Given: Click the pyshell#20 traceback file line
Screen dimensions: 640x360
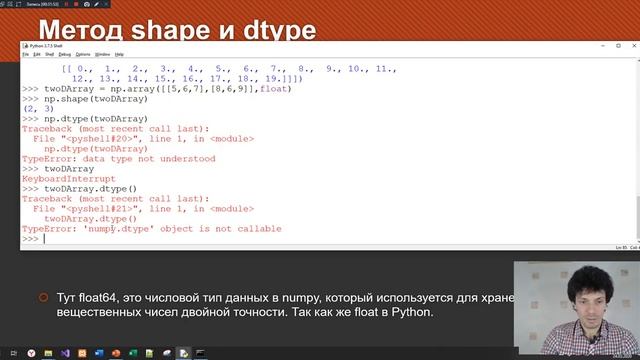Looking at the screenshot, I should [x=143, y=139].
